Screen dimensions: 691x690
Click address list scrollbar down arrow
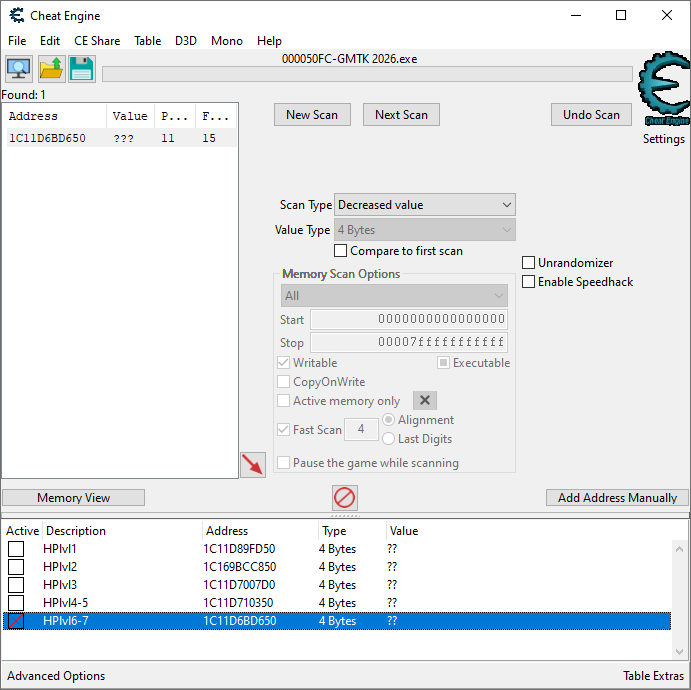679,651
